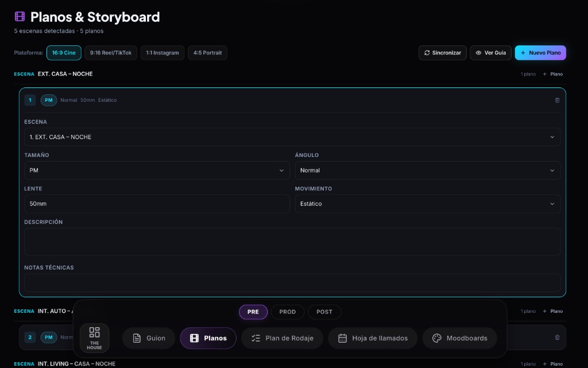The width and height of the screenshot is (588, 368).
Task: Click the shot number 1 badge
Action: (x=30, y=100)
